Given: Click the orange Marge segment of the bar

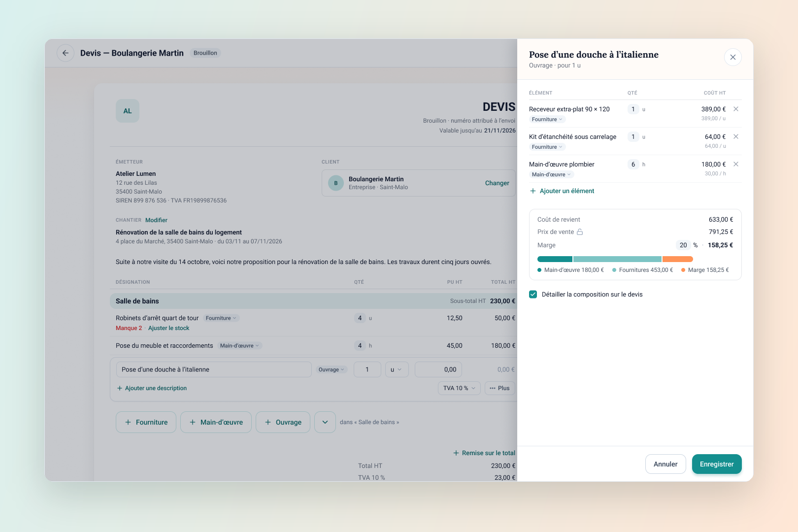Looking at the screenshot, I should [x=678, y=259].
